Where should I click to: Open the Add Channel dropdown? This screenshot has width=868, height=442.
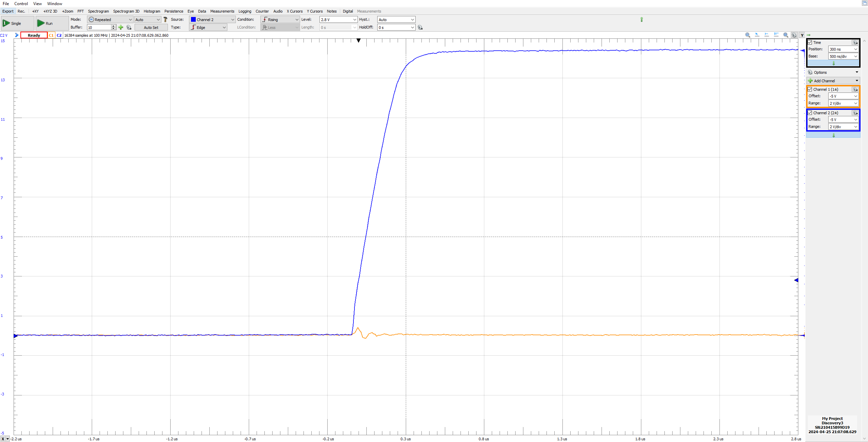pos(833,81)
